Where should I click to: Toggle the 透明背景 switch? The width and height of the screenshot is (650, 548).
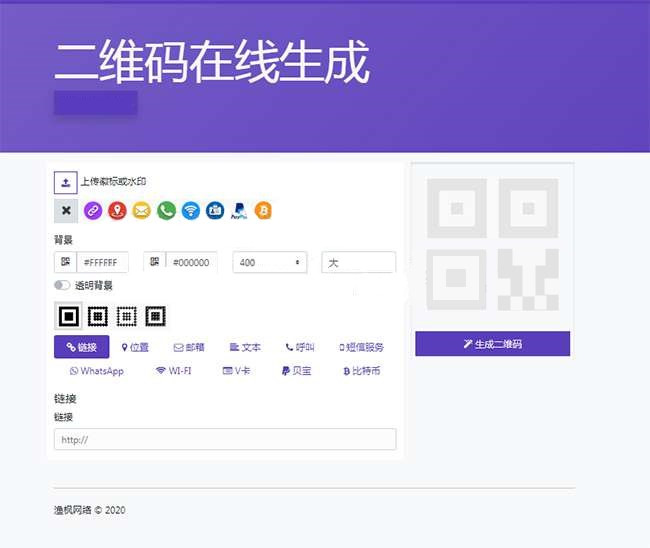62,285
